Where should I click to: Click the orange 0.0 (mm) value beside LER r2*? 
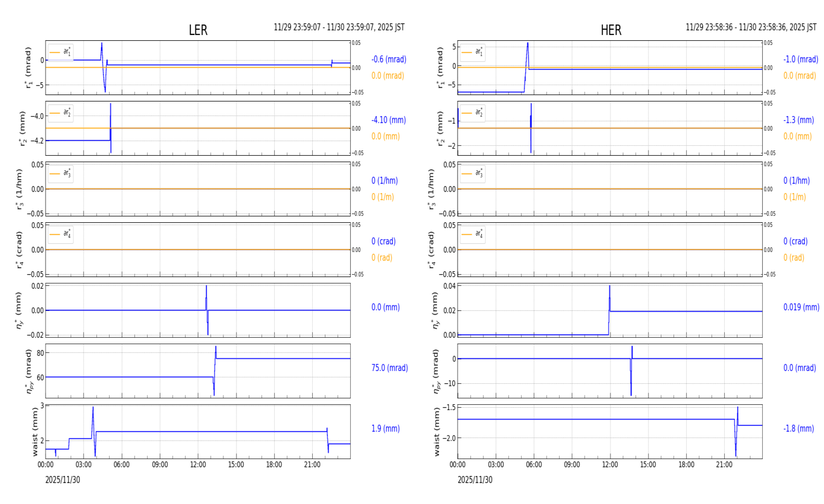pyautogui.click(x=386, y=136)
